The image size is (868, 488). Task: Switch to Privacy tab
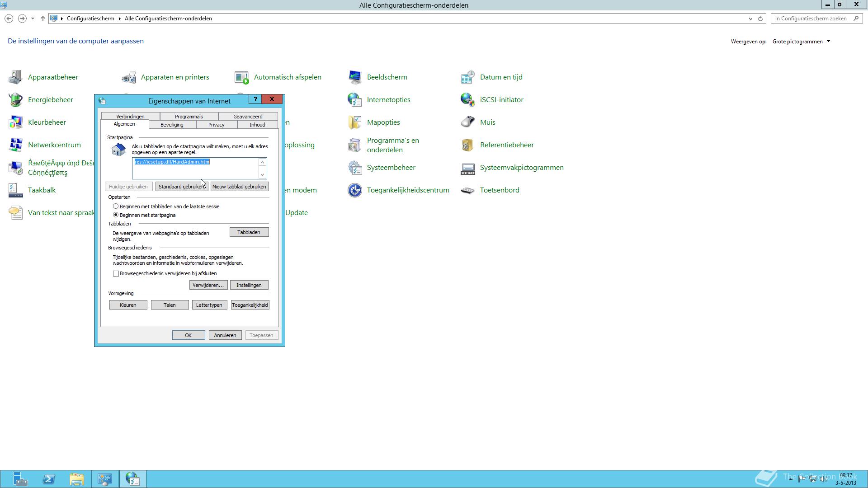[x=216, y=125]
